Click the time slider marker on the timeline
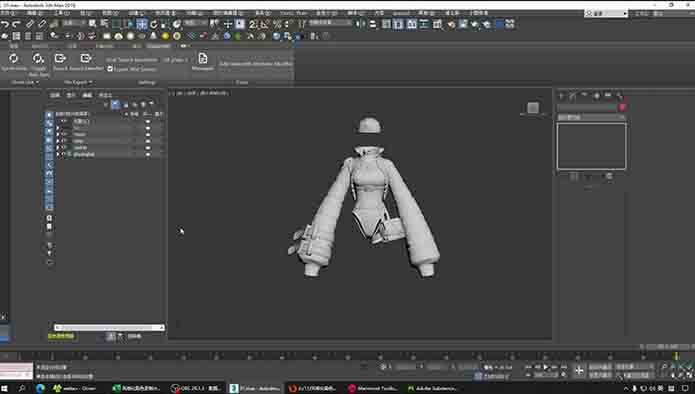Screen dimensions: 695x394 (676, 355)
